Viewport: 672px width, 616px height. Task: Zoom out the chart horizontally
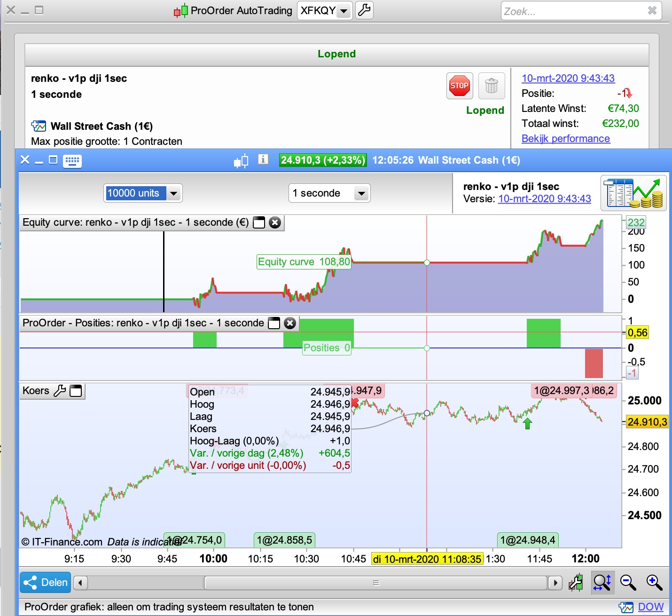pyautogui.click(x=628, y=583)
